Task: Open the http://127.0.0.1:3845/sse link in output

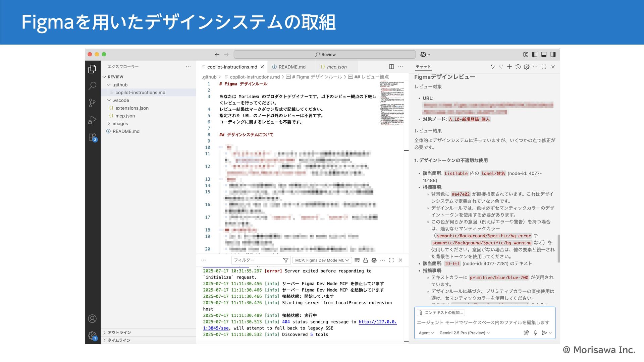Action: point(377,322)
